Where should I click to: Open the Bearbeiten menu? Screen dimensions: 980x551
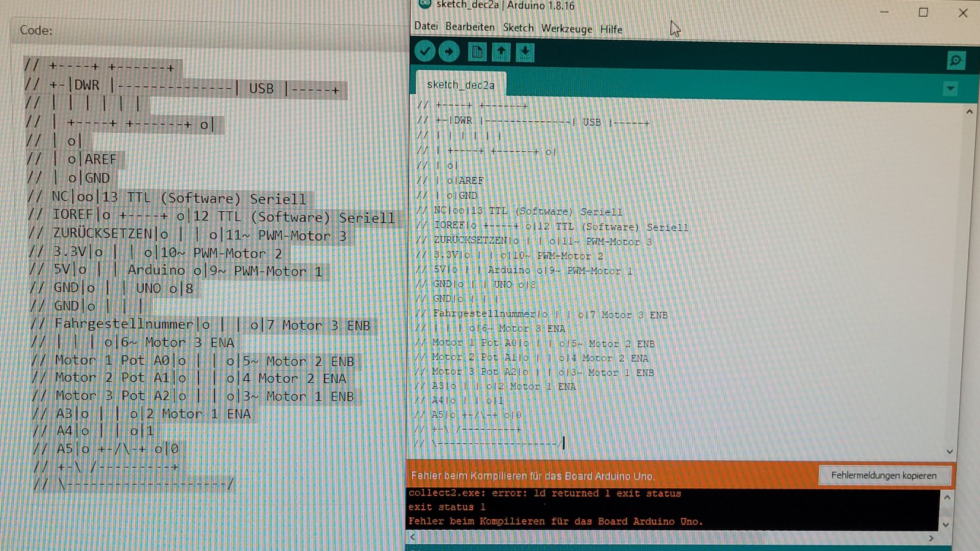pos(470,27)
